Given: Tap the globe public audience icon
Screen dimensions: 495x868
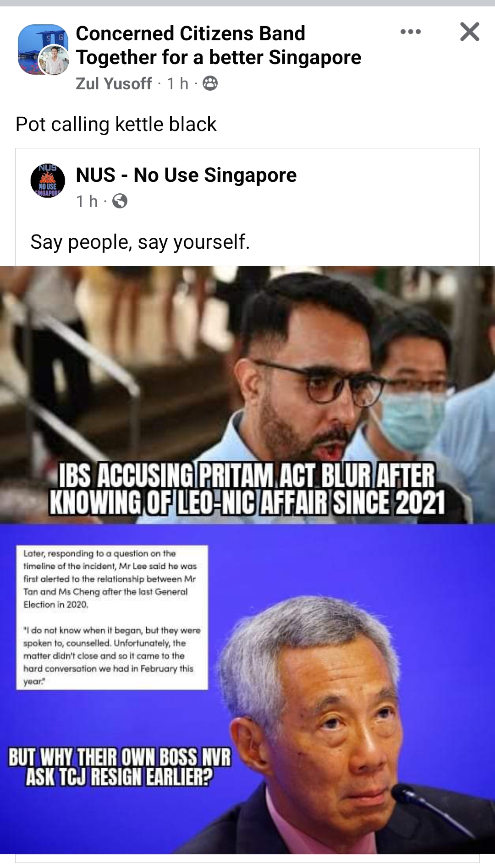Looking at the screenshot, I should coord(120,201).
